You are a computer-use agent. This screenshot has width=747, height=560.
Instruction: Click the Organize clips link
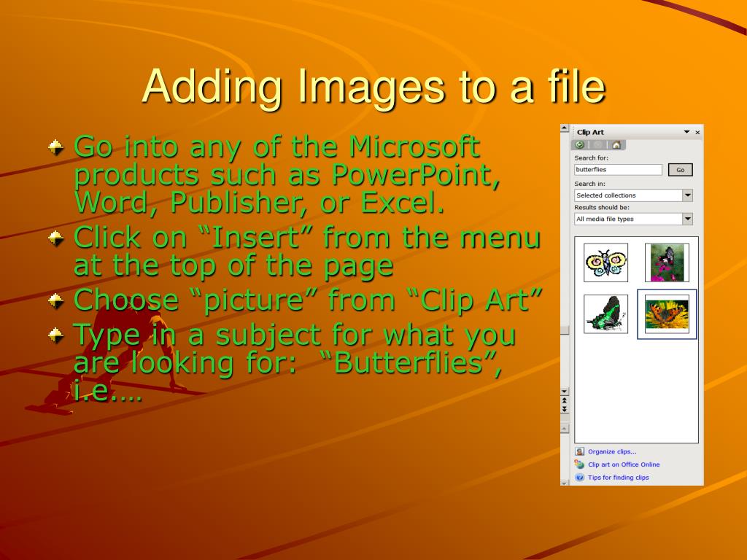(x=612, y=451)
